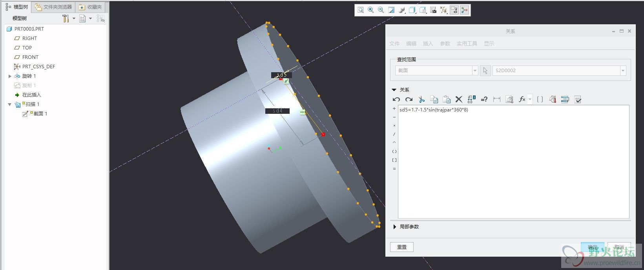Toggle the spin center icon

(x=465, y=10)
